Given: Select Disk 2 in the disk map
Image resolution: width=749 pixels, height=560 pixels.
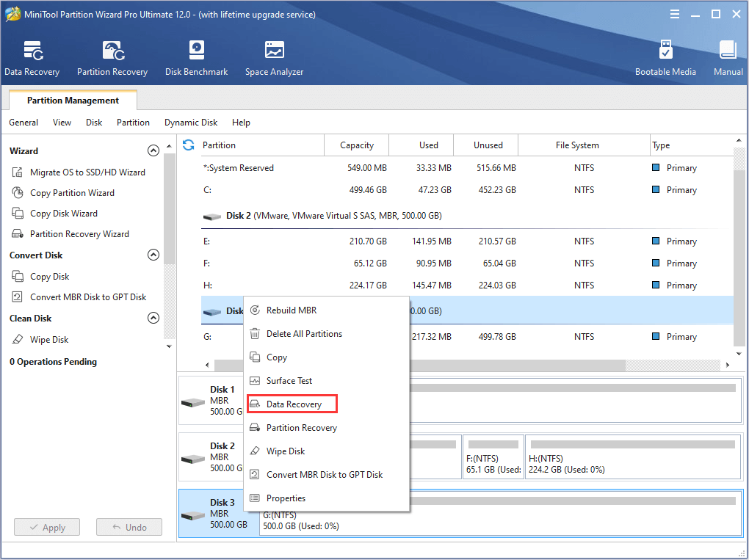Looking at the screenshot, I should [x=211, y=457].
